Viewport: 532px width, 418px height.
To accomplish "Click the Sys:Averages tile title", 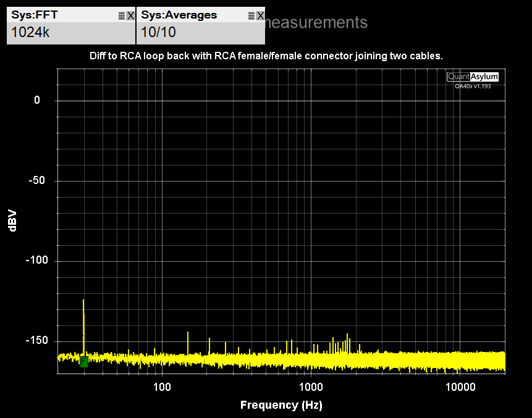I will click(x=179, y=15).
